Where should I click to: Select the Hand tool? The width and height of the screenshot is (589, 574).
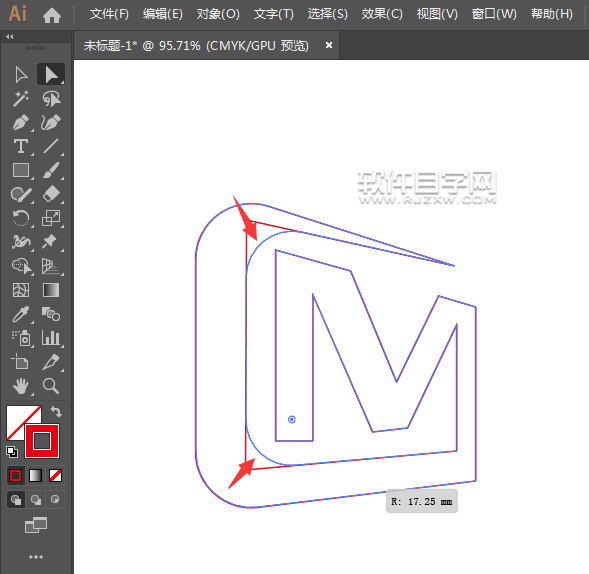coord(21,386)
